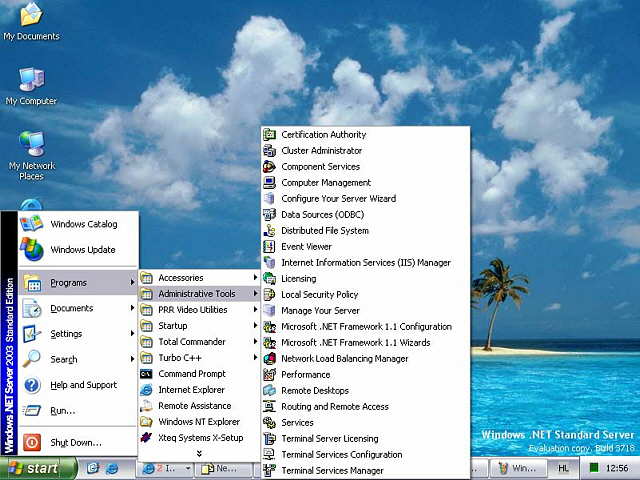Open the My Network Places desktop icon
This screenshot has width=640, height=480.
pyautogui.click(x=31, y=144)
